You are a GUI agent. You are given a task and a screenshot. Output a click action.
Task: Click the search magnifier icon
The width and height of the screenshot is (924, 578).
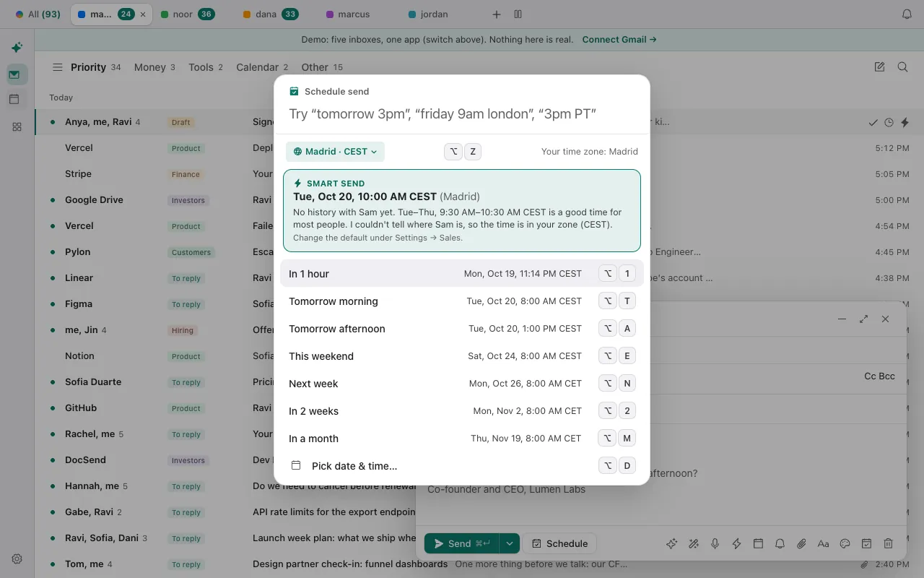point(902,67)
